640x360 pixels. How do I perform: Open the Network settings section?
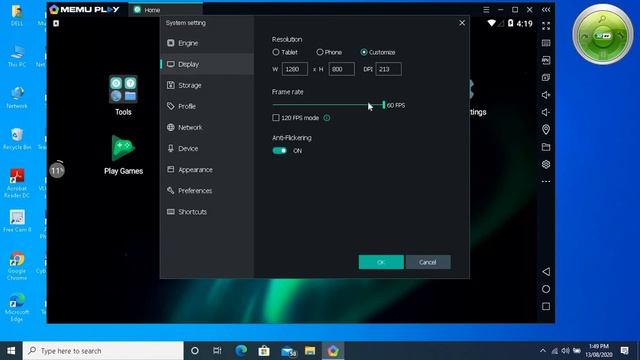click(x=207, y=127)
